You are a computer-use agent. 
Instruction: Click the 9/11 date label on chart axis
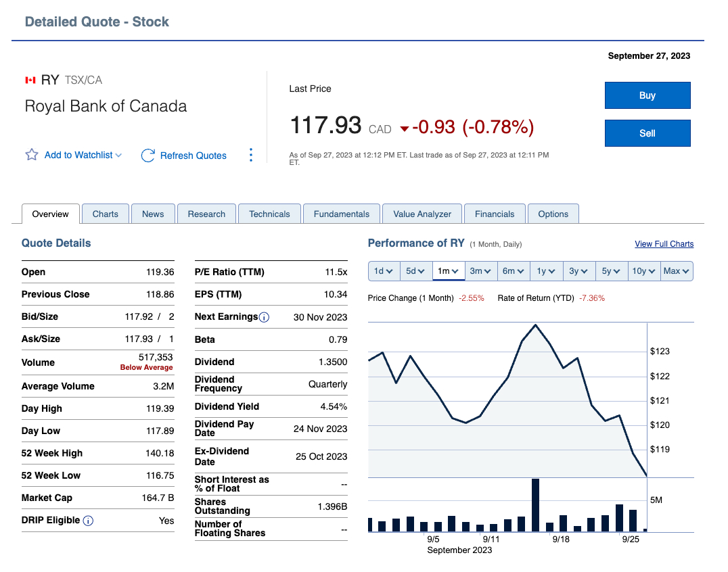pyautogui.click(x=491, y=539)
